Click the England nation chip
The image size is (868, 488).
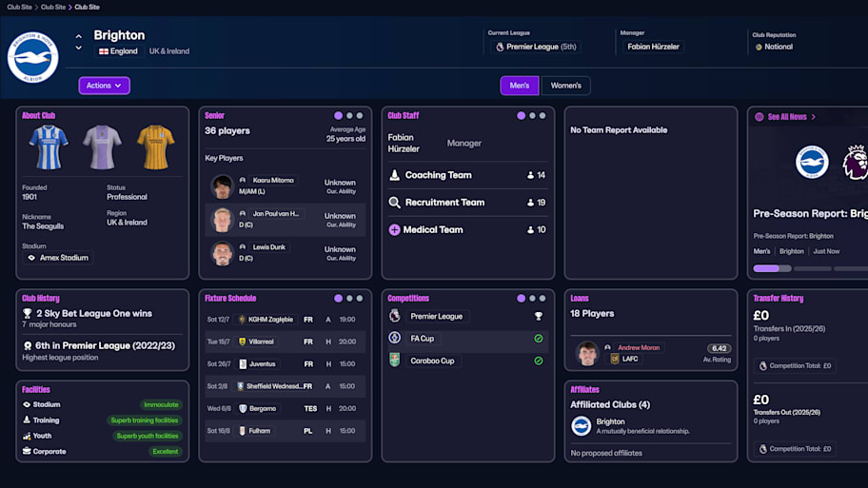[118, 51]
